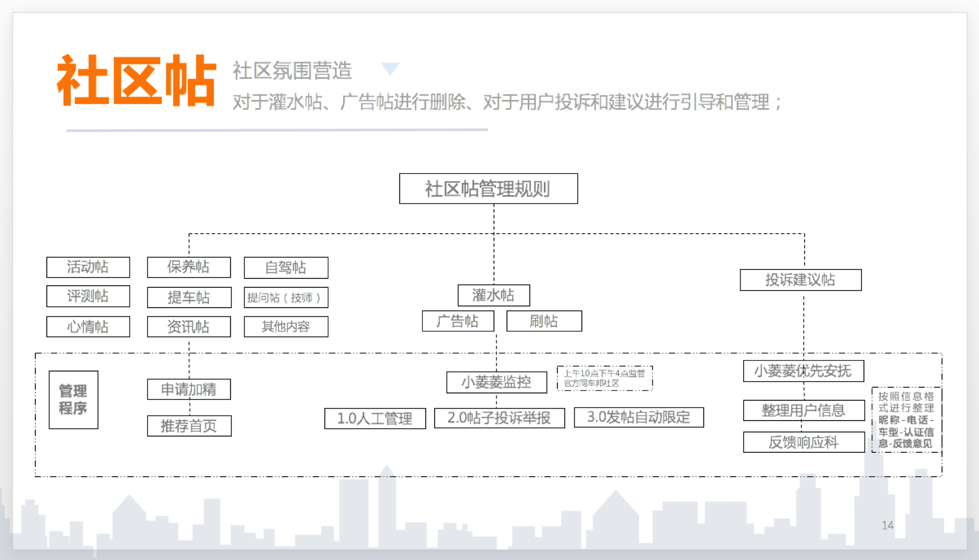The width and height of the screenshot is (979, 560).
Task: Click the 反馈响应科 box
Action: 804,442
